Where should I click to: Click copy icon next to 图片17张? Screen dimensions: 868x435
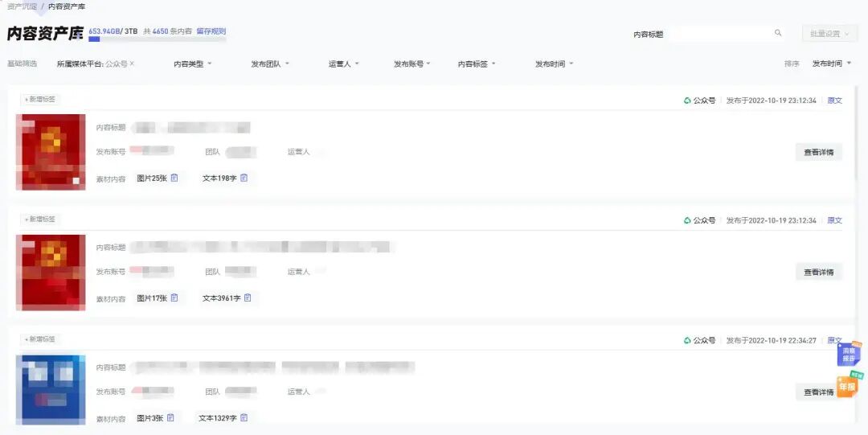pos(174,298)
